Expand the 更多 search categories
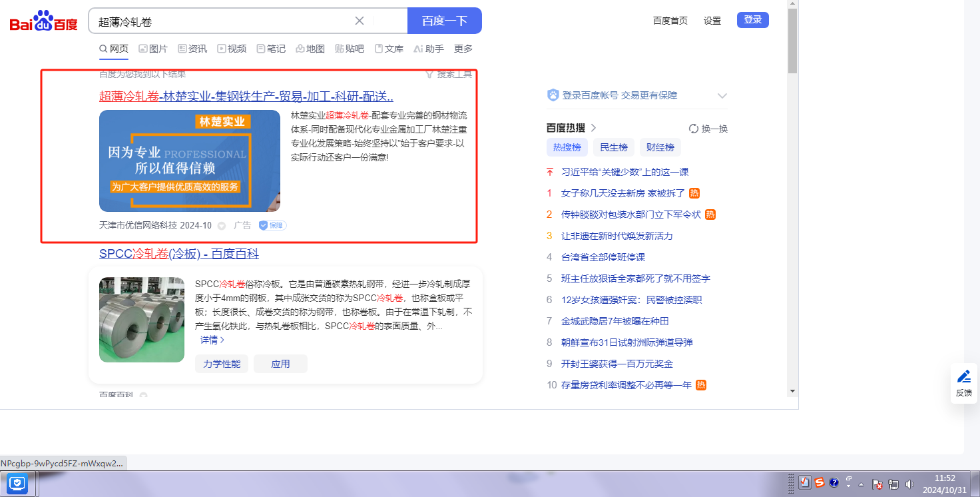The image size is (980, 497). (463, 49)
